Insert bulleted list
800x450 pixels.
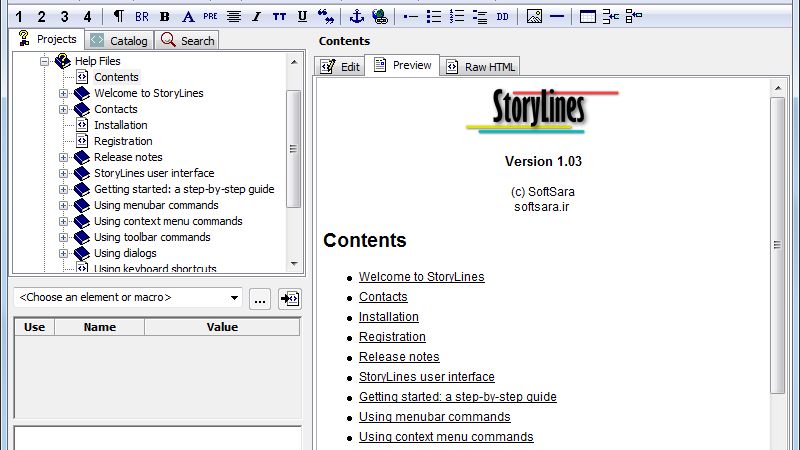(x=434, y=17)
